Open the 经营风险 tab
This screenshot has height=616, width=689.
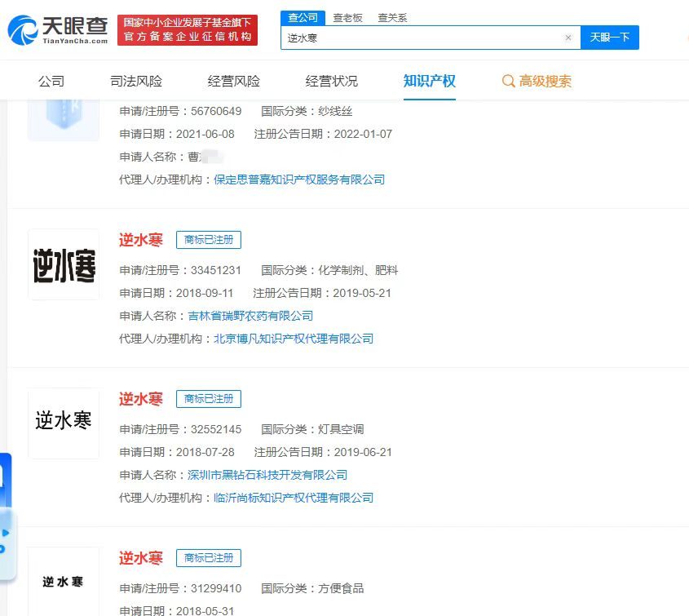[235, 81]
